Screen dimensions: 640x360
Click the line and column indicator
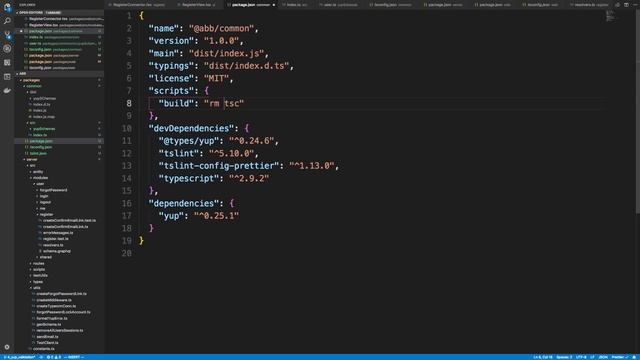coord(542,357)
